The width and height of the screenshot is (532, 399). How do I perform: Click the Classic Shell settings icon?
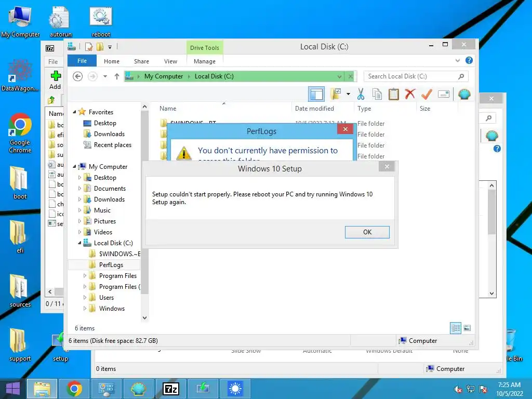click(464, 94)
